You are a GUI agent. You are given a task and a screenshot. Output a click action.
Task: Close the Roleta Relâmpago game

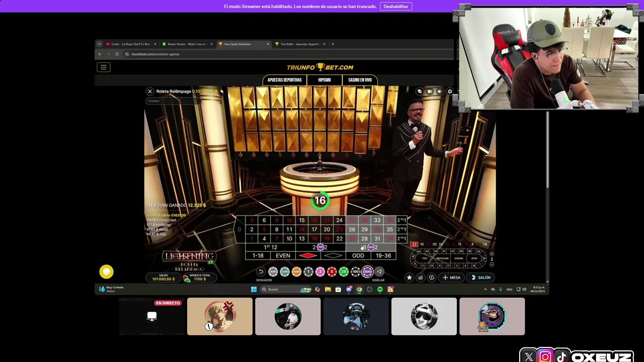pyautogui.click(x=149, y=92)
